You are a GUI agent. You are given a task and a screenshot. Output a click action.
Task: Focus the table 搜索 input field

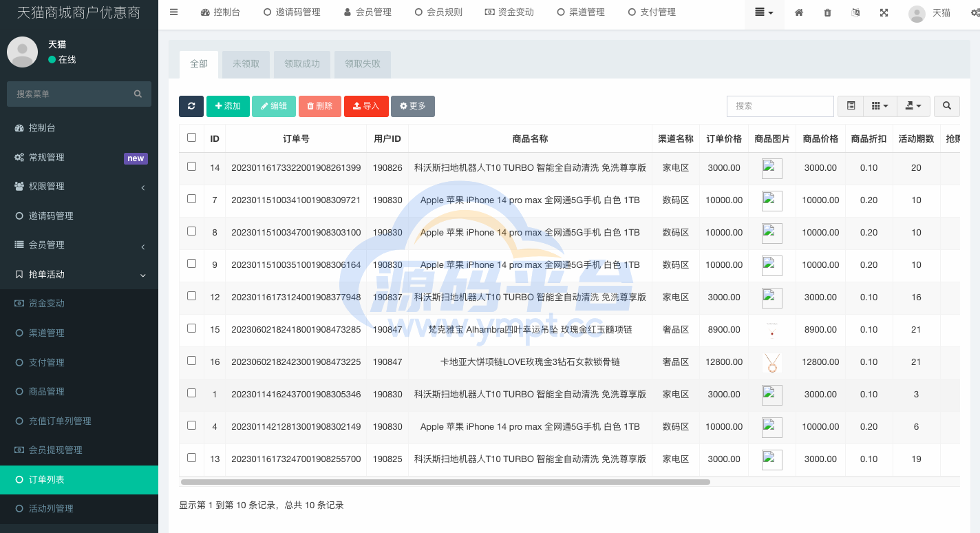[780, 106]
